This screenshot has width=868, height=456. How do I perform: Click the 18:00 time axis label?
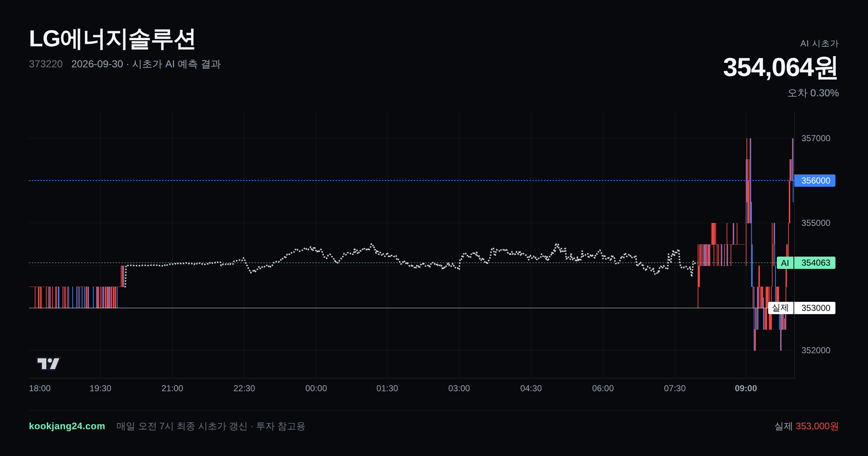tap(40, 388)
